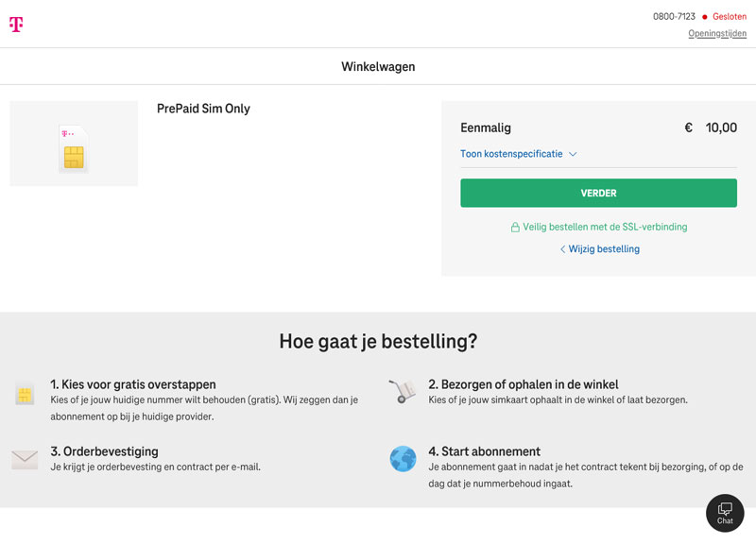Click the lock icon next to SSL-verbinding
The width and height of the screenshot is (756, 544).
515,227
